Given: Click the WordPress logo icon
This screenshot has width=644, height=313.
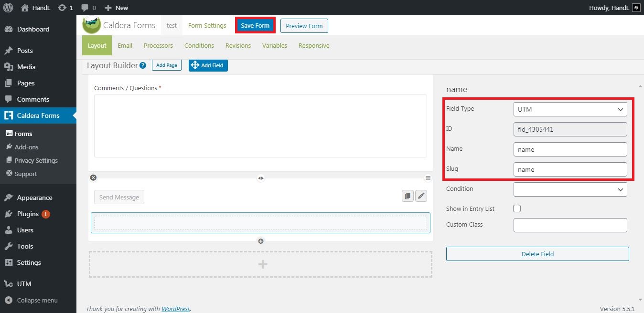Looking at the screenshot, I should [x=8, y=8].
